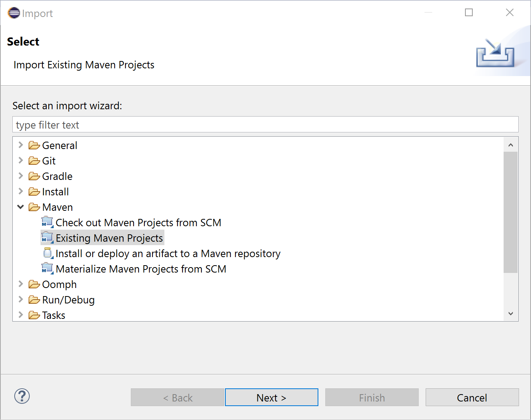Select the Oomph label
This screenshot has height=420, width=531.
[x=59, y=285]
